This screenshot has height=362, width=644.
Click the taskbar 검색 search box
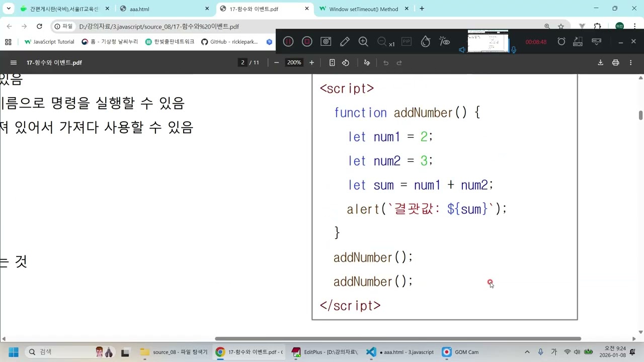tap(72, 352)
